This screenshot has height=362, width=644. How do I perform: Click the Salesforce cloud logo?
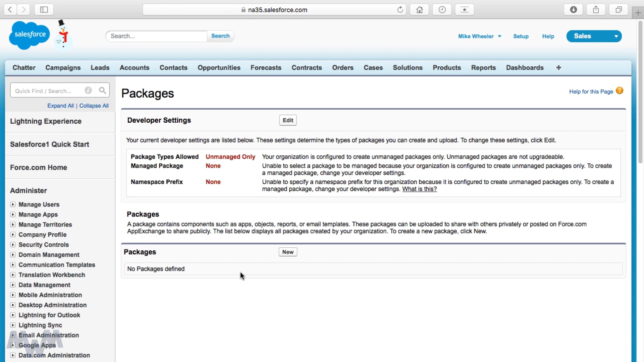tap(30, 35)
